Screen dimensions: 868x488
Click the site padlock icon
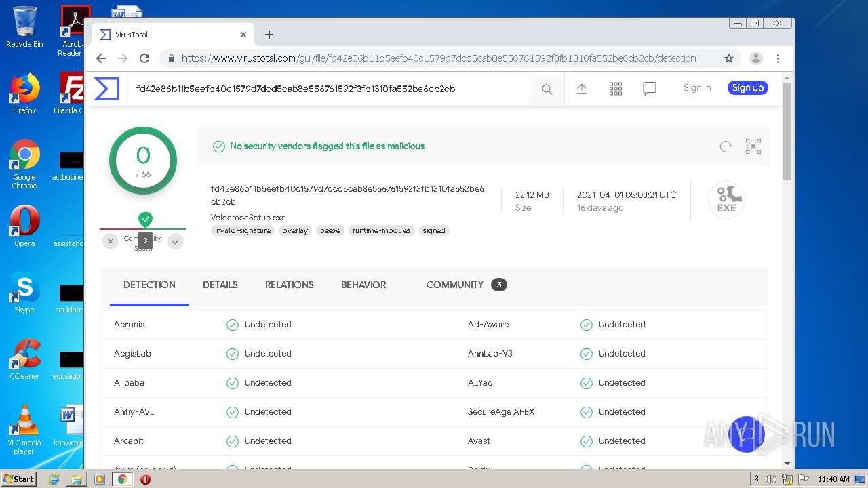coord(172,58)
